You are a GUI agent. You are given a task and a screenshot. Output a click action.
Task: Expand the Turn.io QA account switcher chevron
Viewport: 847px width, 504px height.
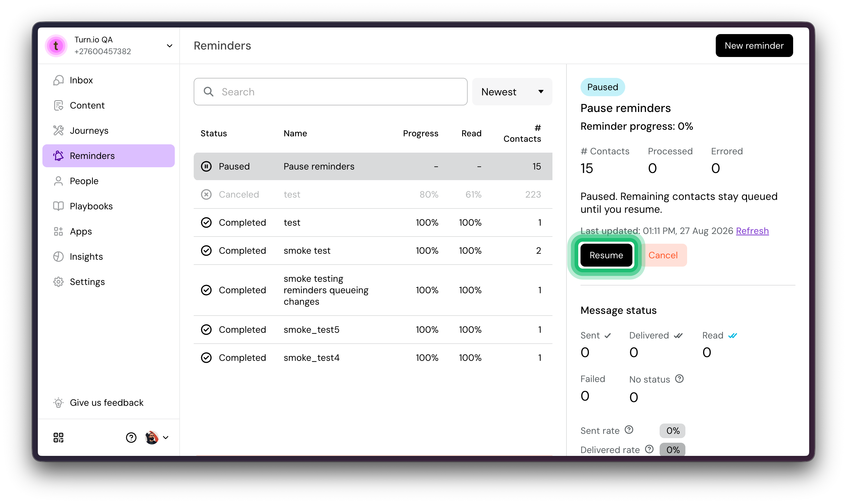coord(170,46)
